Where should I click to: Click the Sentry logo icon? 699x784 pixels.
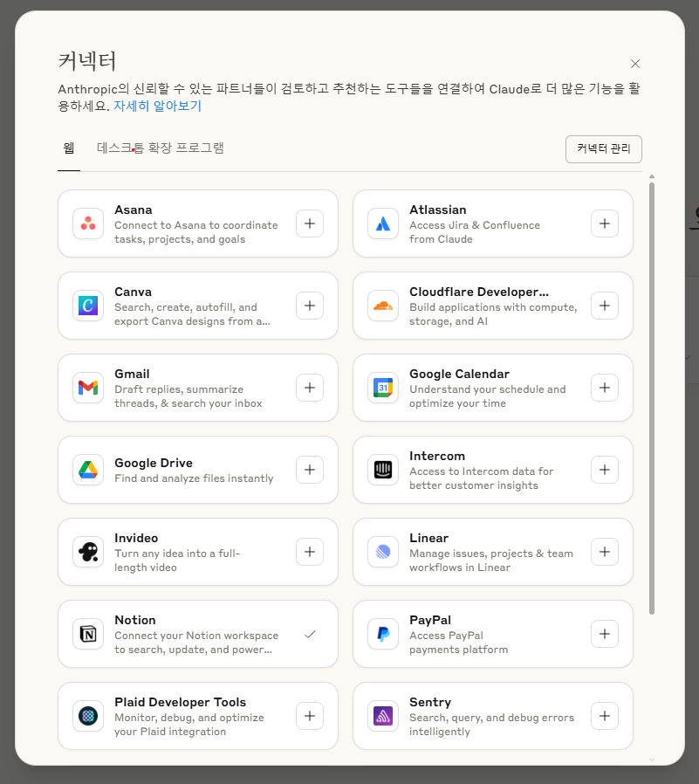pyautogui.click(x=382, y=716)
